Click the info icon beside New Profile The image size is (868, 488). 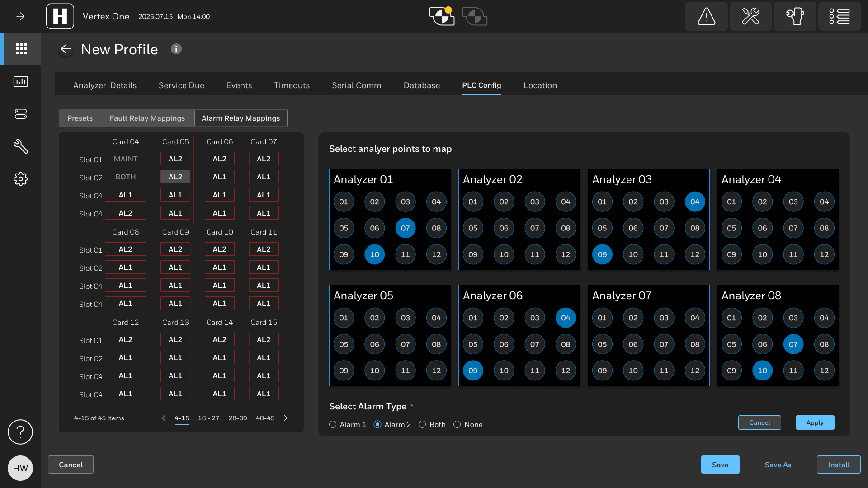pyautogui.click(x=176, y=49)
